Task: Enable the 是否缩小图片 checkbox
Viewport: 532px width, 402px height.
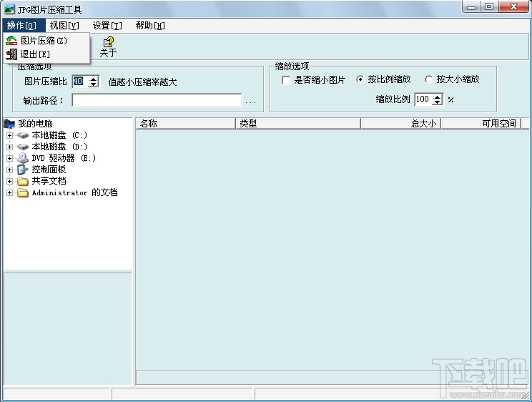Action: coord(286,80)
